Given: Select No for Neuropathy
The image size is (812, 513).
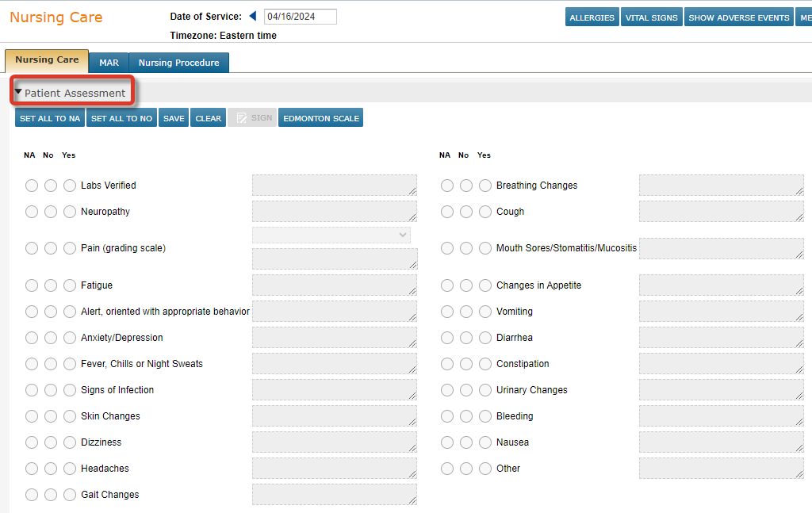Looking at the screenshot, I should point(51,212).
